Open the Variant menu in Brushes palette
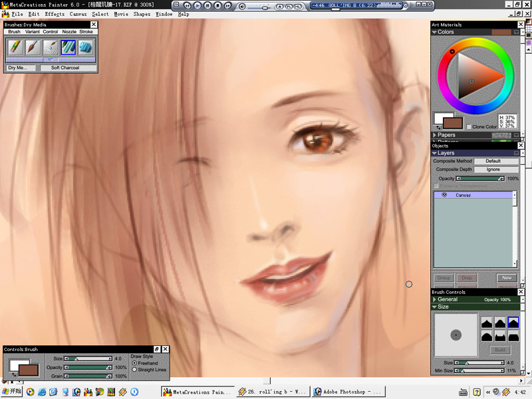The width and height of the screenshot is (532, 399). click(32, 31)
